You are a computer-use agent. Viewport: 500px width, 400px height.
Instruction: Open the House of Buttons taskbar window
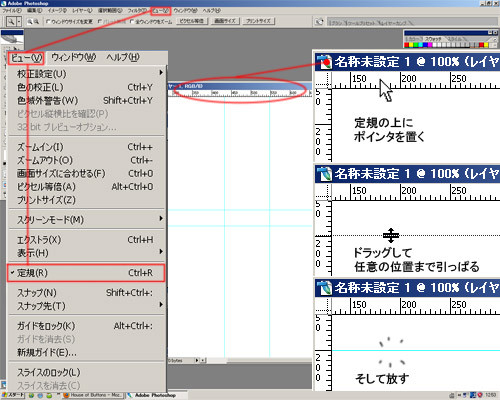(93, 395)
